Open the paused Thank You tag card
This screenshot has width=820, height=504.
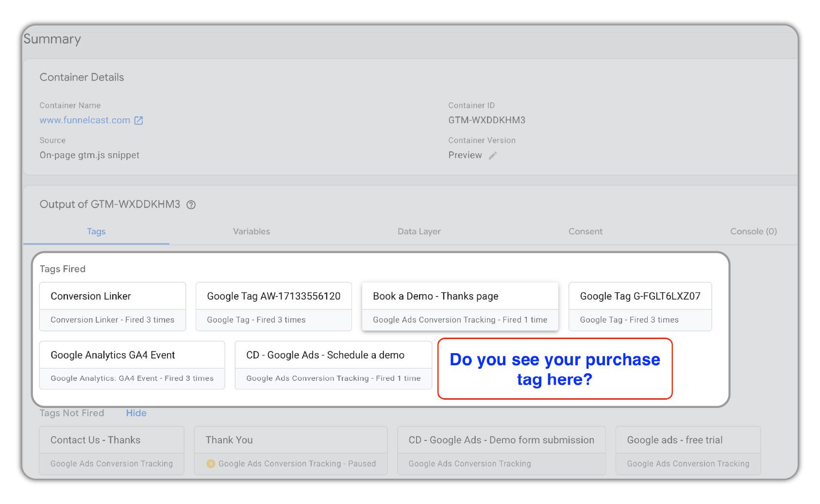(291, 451)
